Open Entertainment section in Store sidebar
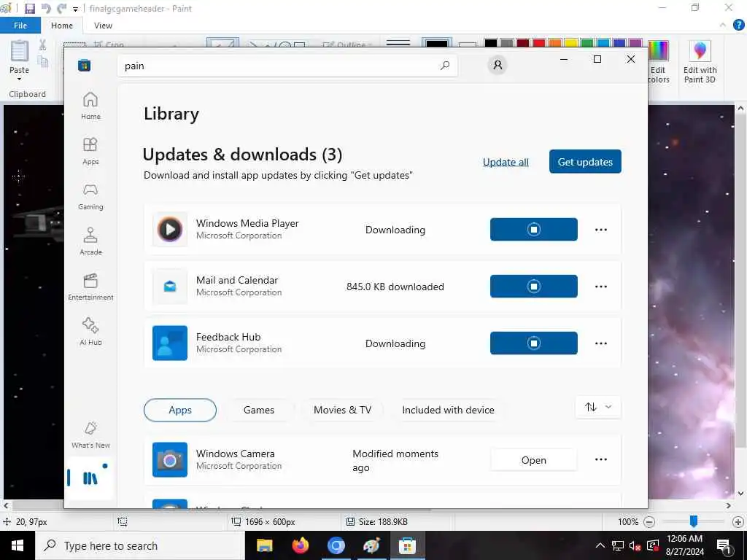The height and width of the screenshot is (560, 747). (x=90, y=287)
